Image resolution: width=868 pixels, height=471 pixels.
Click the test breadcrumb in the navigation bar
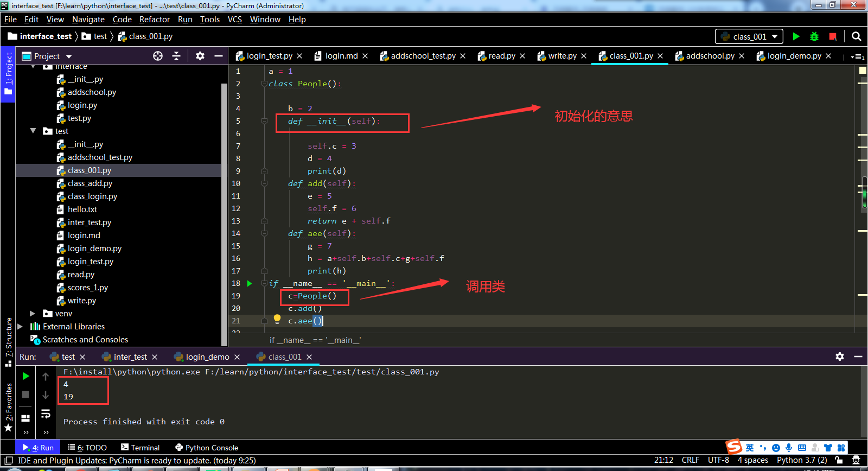100,36
